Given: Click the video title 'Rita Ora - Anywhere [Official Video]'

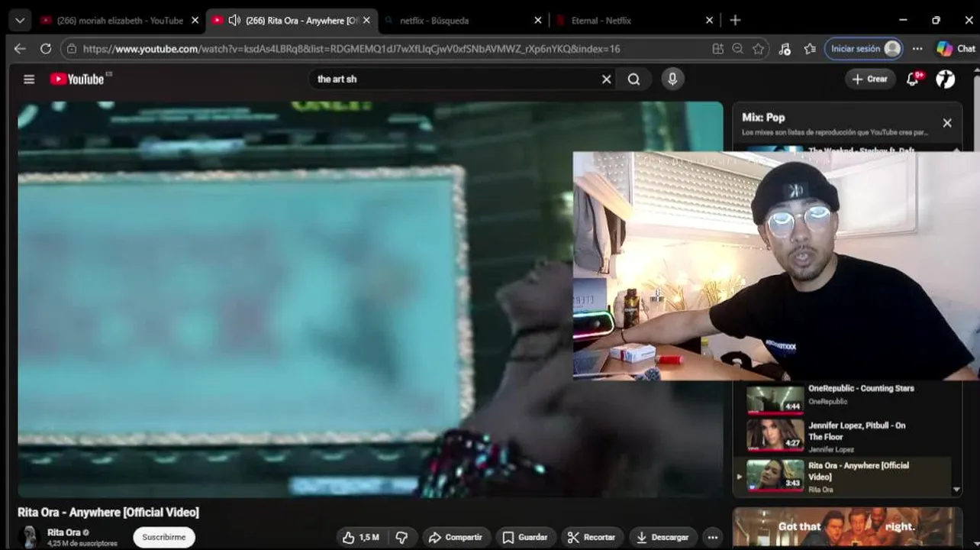Looking at the screenshot, I should (108, 513).
